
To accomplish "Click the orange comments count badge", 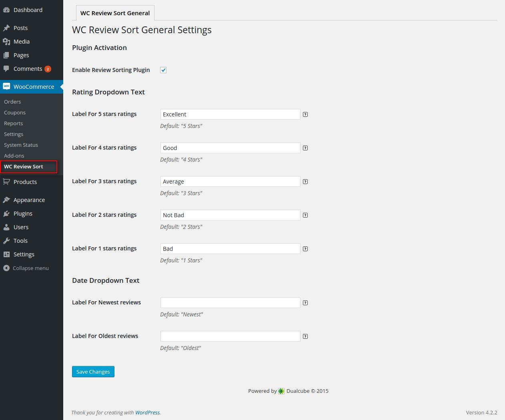I will pyautogui.click(x=48, y=69).
